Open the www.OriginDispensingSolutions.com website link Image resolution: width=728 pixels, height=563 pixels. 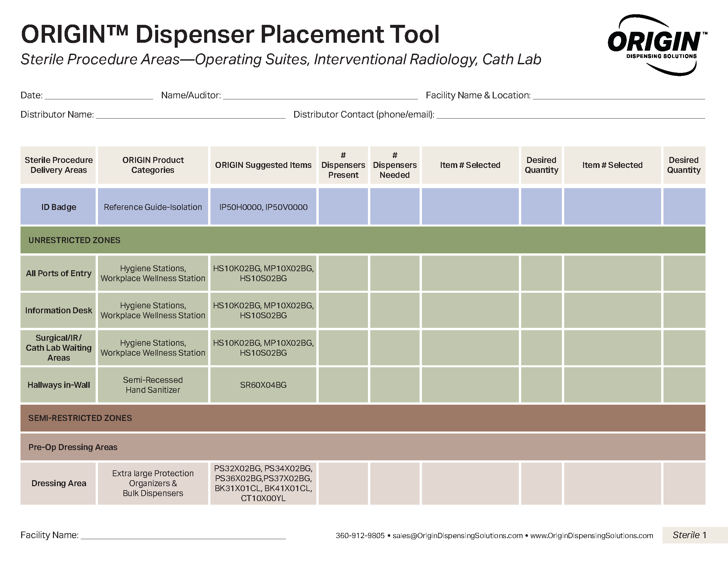pyautogui.click(x=591, y=536)
